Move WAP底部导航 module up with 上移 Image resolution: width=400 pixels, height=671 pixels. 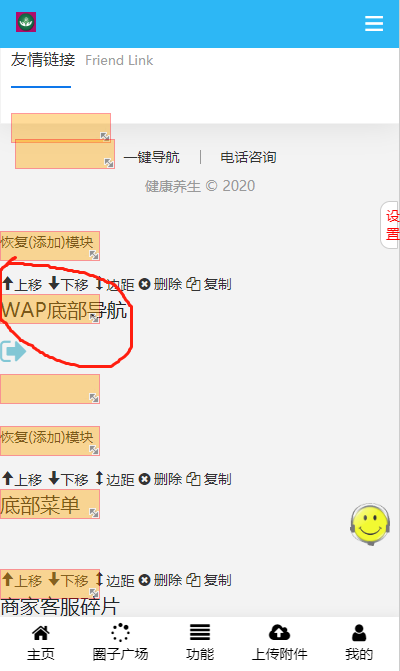[x=22, y=284]
